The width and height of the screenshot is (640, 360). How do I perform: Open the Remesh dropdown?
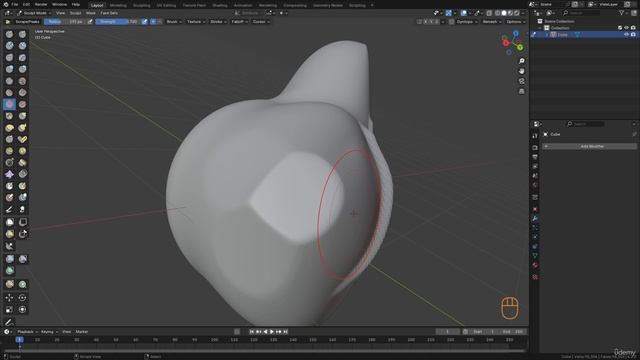click(491, 22)
